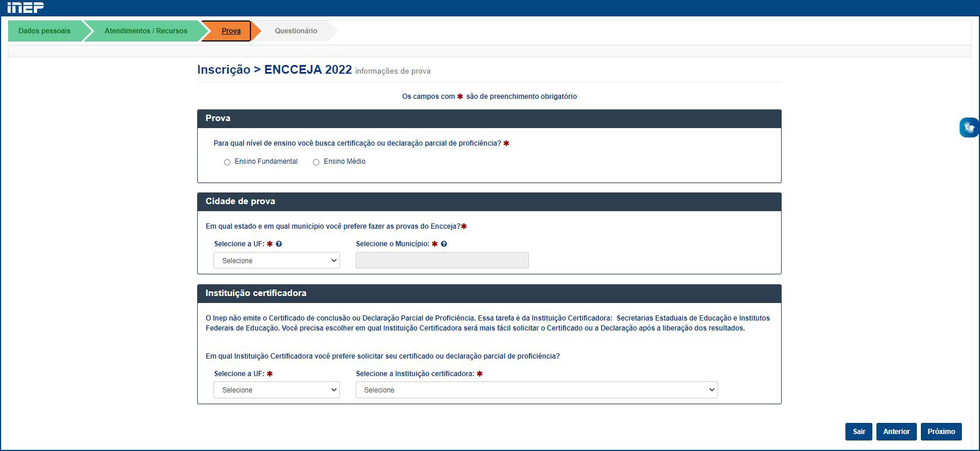Show help for Selecione o Município
The width and height of the screenshot is (980, 451).
pyautogui.click(x=444, y=244)
